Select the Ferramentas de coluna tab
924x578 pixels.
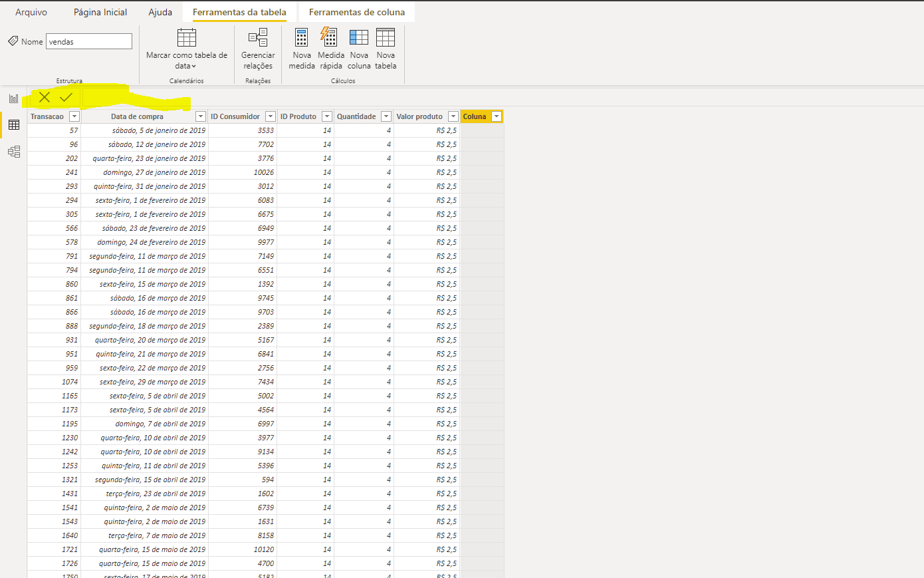coord(357,12)
